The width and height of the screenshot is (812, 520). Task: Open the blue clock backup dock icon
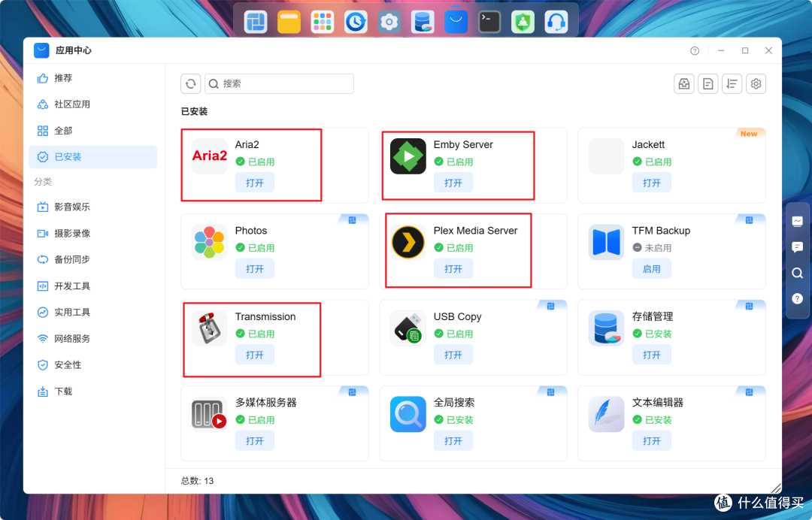pyautogui.click(x=356, y=22)
